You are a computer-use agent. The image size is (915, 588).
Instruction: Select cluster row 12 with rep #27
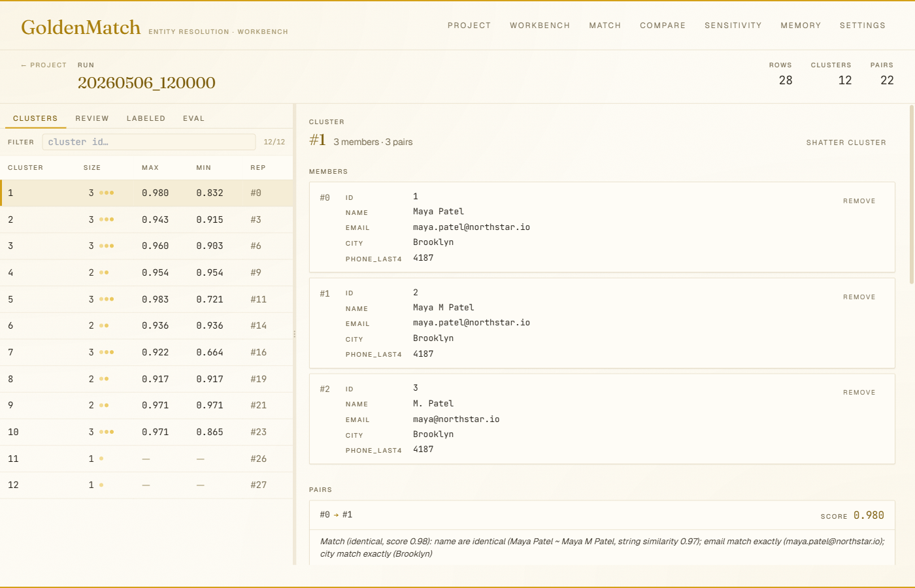[146, 485]
